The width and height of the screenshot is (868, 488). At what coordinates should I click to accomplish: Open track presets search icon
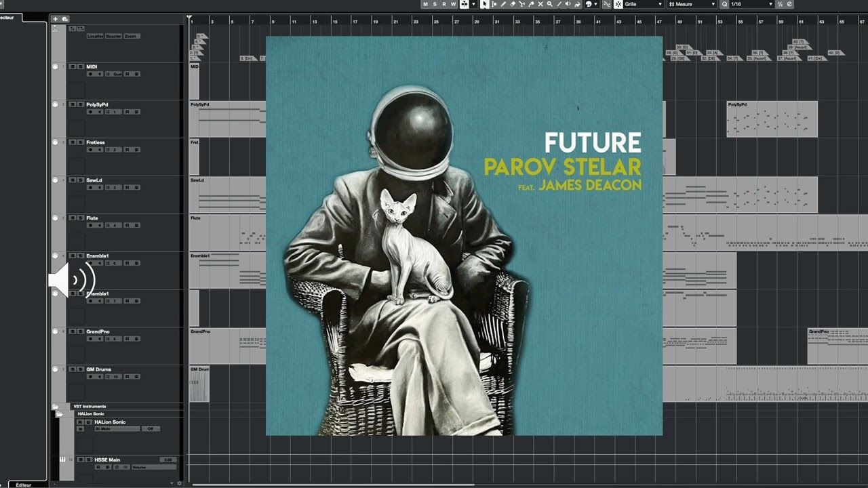tap(65, 19)
